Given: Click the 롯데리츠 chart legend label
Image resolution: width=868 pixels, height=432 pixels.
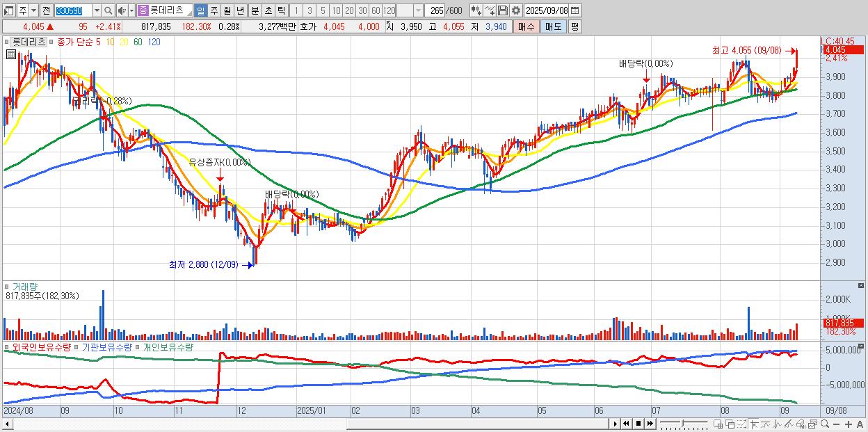Looking at the screenshot, I should click(x=30, y=42).
